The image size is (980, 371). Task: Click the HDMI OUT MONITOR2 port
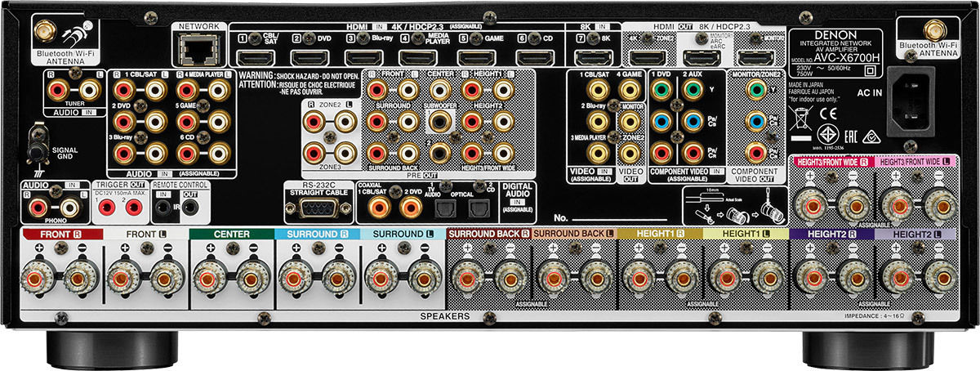756,58
